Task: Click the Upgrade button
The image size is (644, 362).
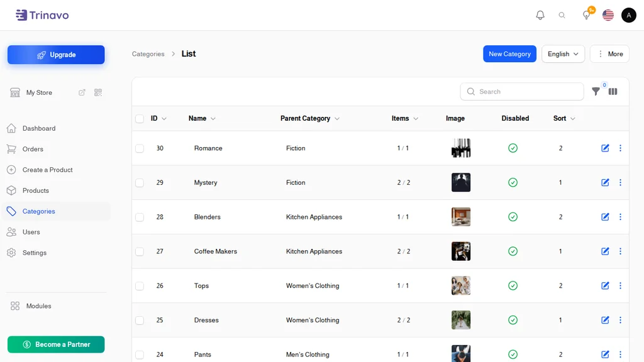Action: point(56,55)
